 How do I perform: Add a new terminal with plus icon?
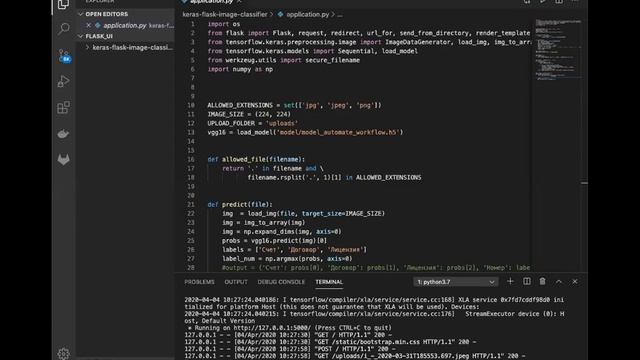(510, 281)
